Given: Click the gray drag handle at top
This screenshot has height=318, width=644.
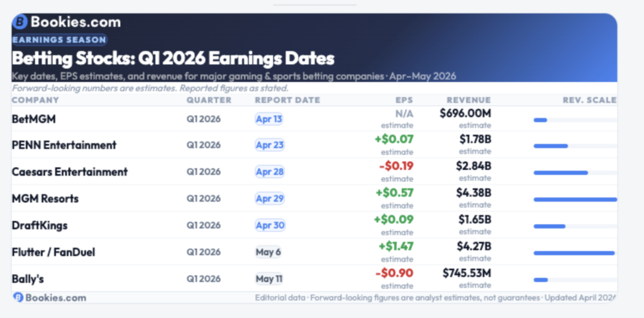Looking at the screenshot, I should [x=314, y=4].
